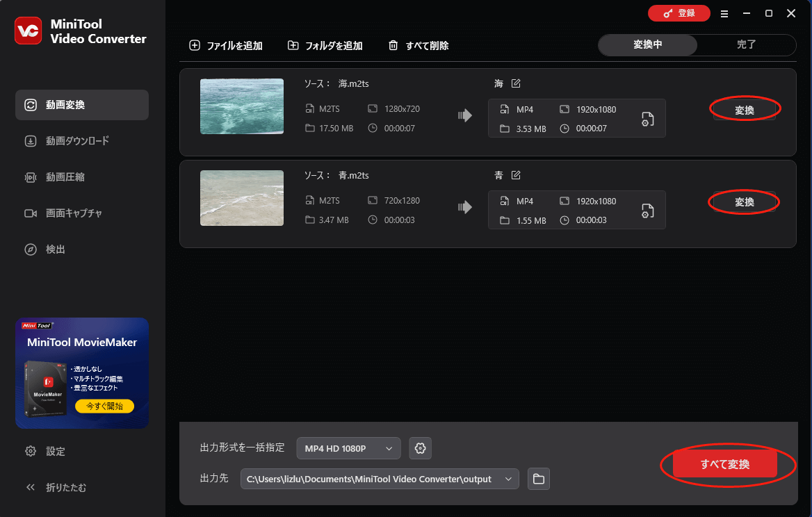
Task: Click the 3.47 MB source size value
Action: pyautogui.click(x=334, y=220)
